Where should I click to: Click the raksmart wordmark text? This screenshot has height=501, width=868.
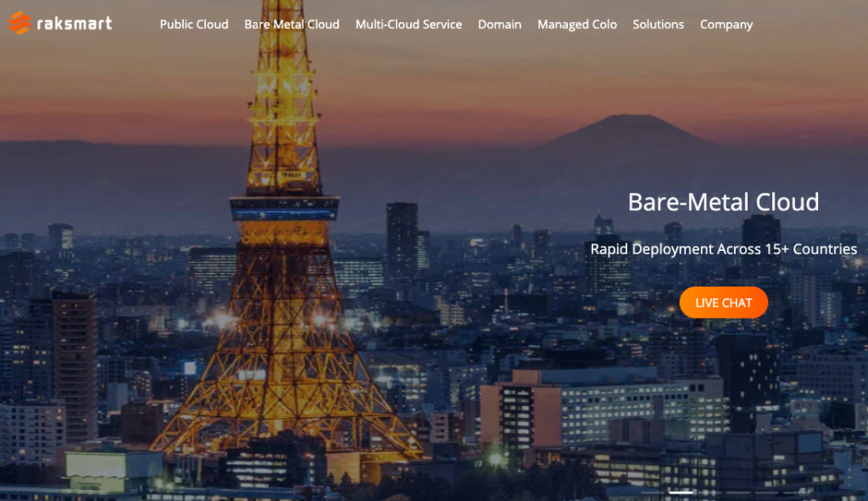pos(74,24)
